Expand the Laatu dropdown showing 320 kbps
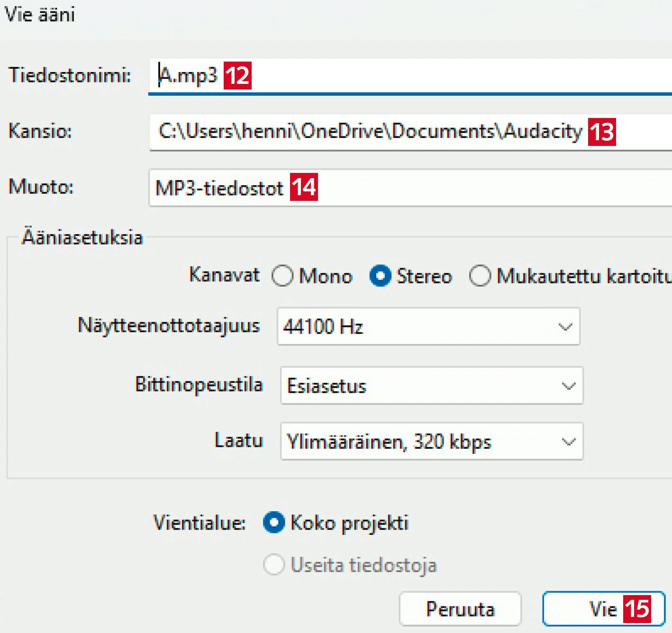This screenshot has width=672, height=633. pyautogui.click(x=431, y=442)
